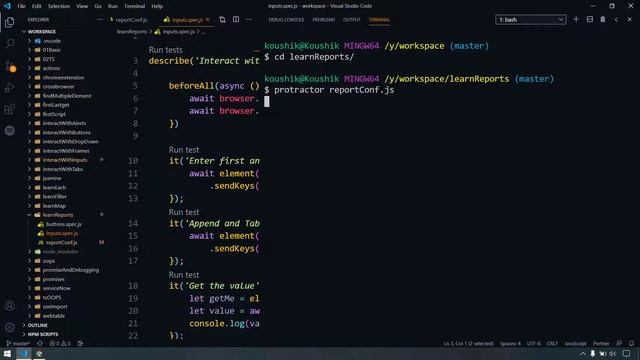Open the Terminal menu
640x360 pixels.
[134, 6]
